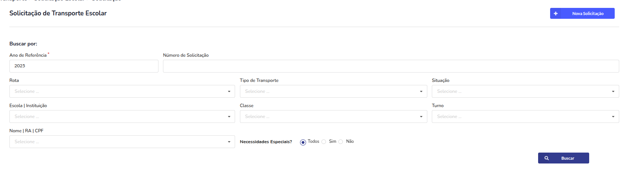Open the Turno select field

pos(525,117)
